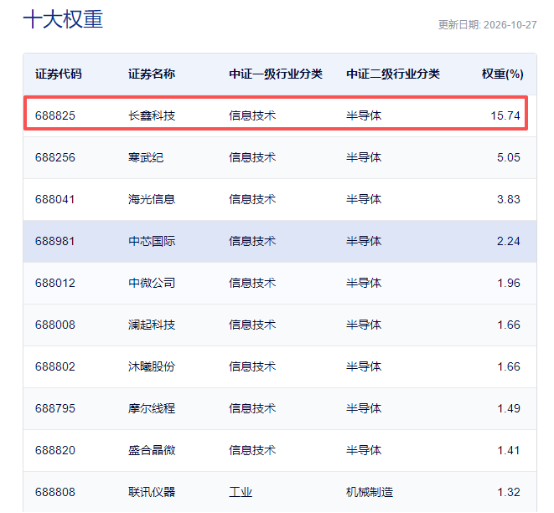Select security code 688041

[x=55, y=199]
